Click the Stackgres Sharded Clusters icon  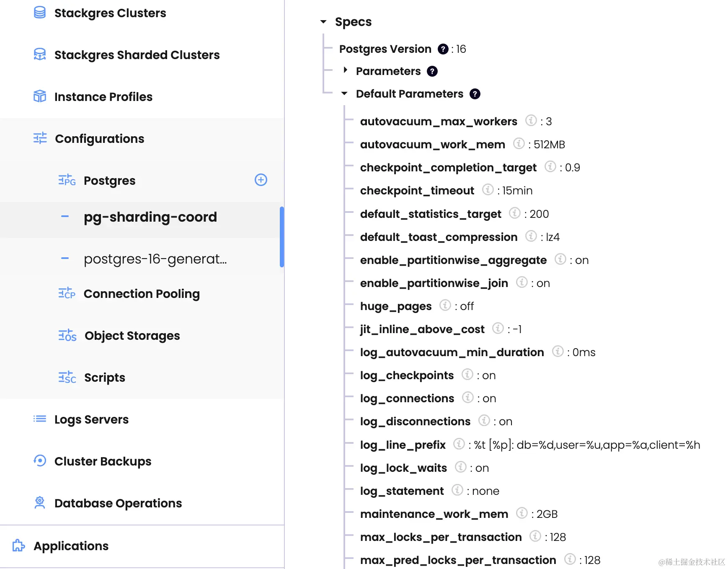[39, 54]
